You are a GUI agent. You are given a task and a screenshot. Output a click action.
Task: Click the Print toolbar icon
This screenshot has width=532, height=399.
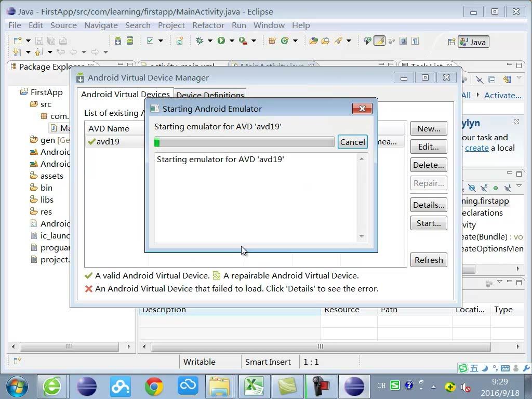63,41
